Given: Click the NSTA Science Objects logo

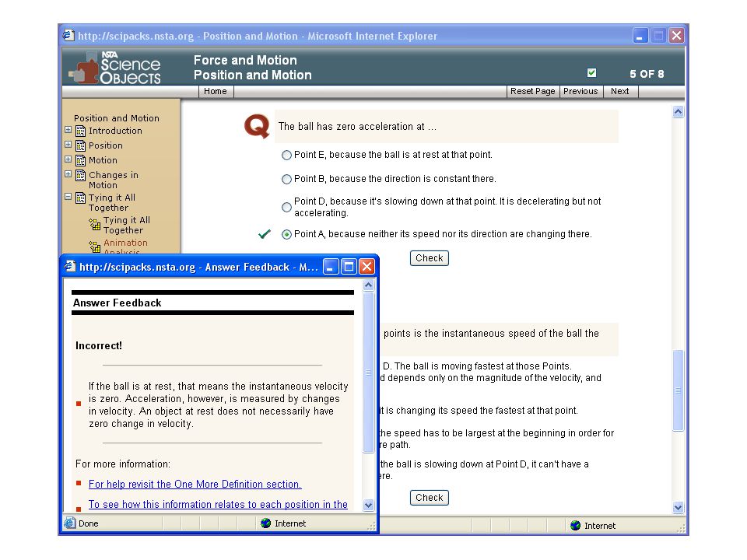Looking at the screenshot, I should [x=115, y=67].
